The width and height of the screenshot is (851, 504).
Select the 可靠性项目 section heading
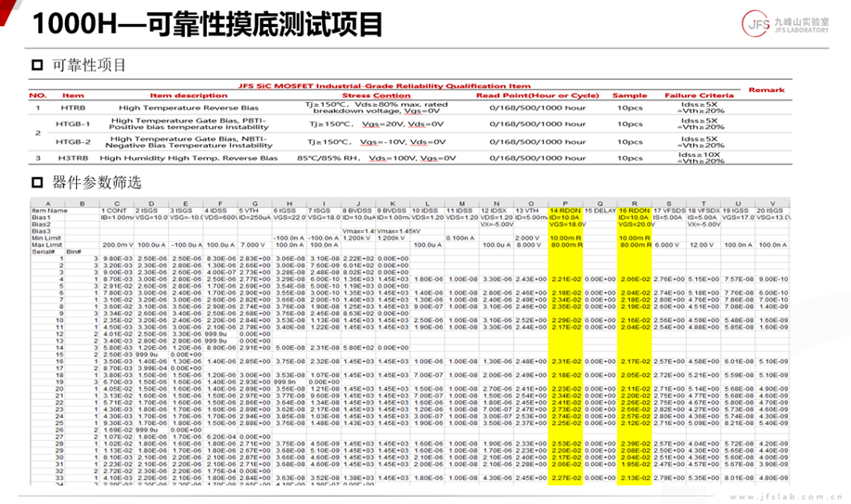click(x=89, y=65)
